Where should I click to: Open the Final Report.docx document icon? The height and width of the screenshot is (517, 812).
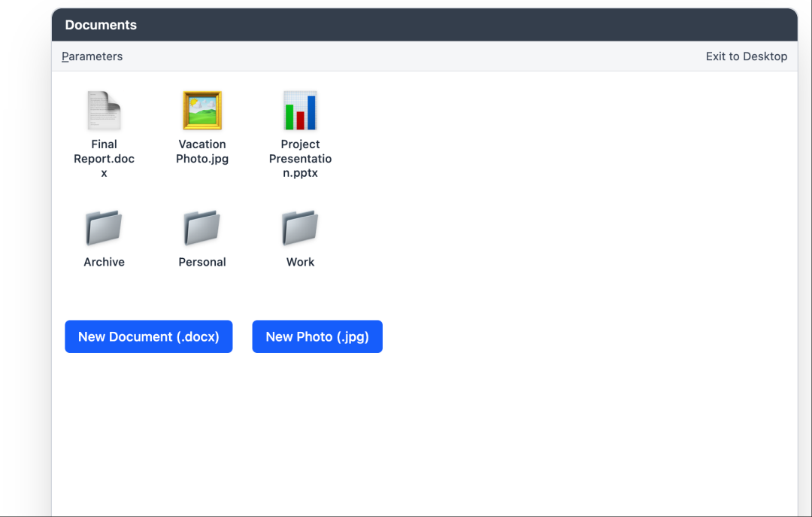coord(104,111)
